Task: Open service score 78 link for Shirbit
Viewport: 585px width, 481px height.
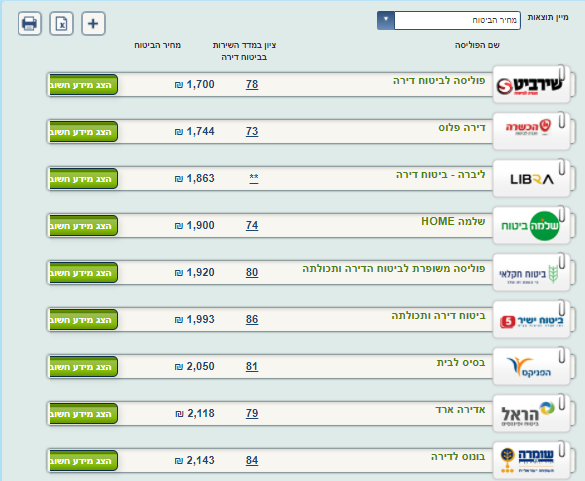Action: coord(252,84)
